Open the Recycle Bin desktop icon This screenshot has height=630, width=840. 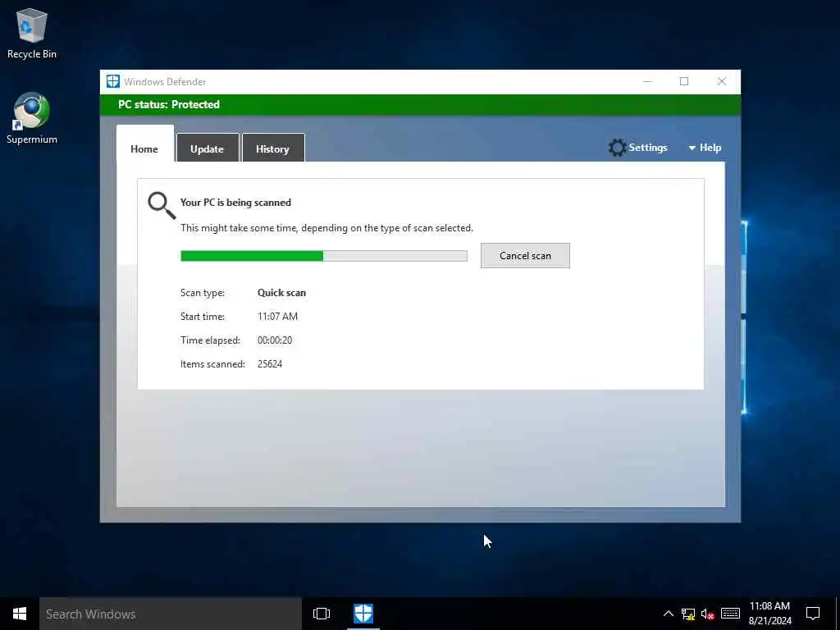coord(32,33)
